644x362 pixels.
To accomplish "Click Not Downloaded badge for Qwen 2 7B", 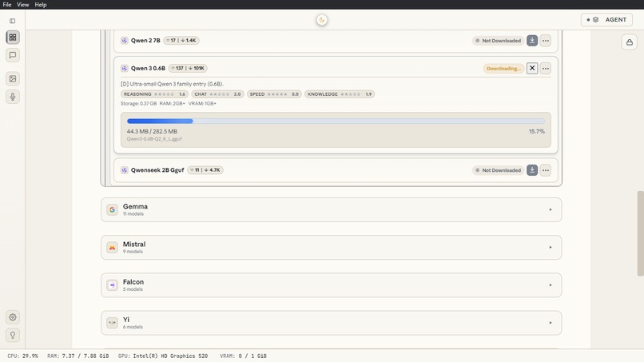I will 498,41.
